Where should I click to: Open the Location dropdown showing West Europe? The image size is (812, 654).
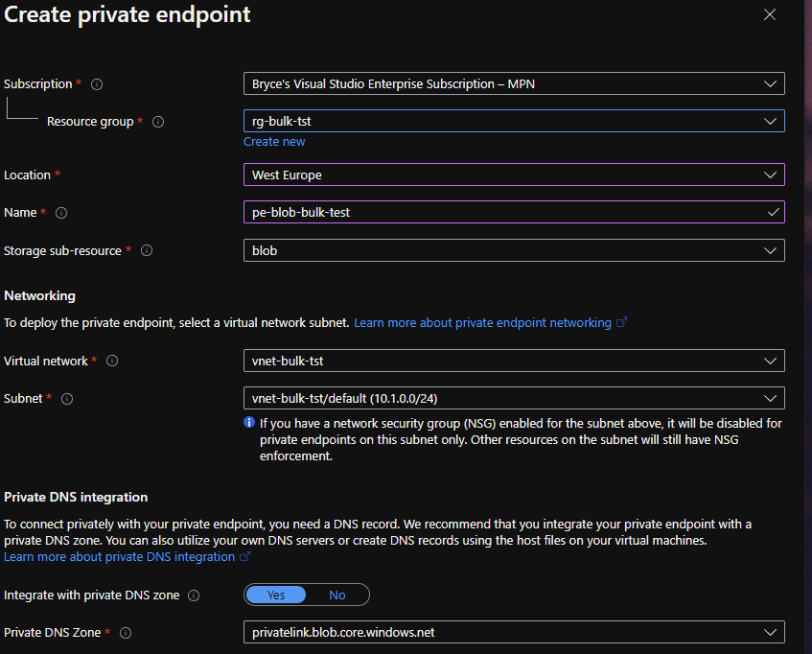514,175
